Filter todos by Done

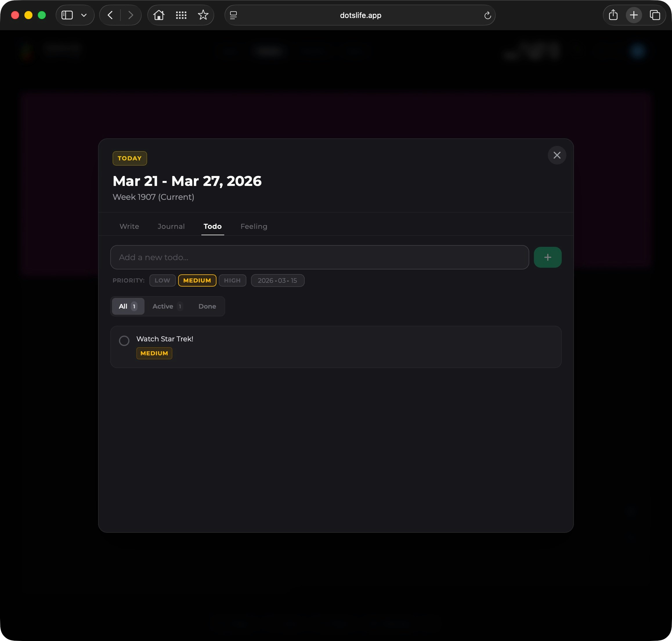click(207, 307)
